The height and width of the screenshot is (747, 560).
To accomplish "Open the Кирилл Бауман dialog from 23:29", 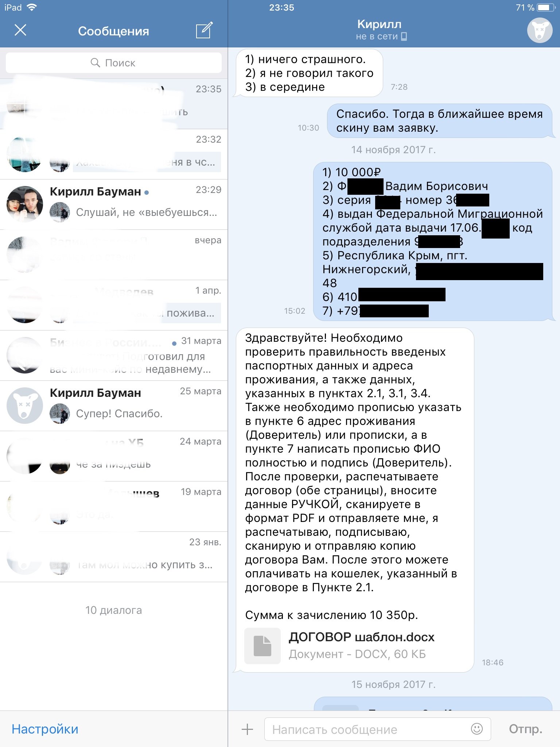I will click(x=114, y=204).
